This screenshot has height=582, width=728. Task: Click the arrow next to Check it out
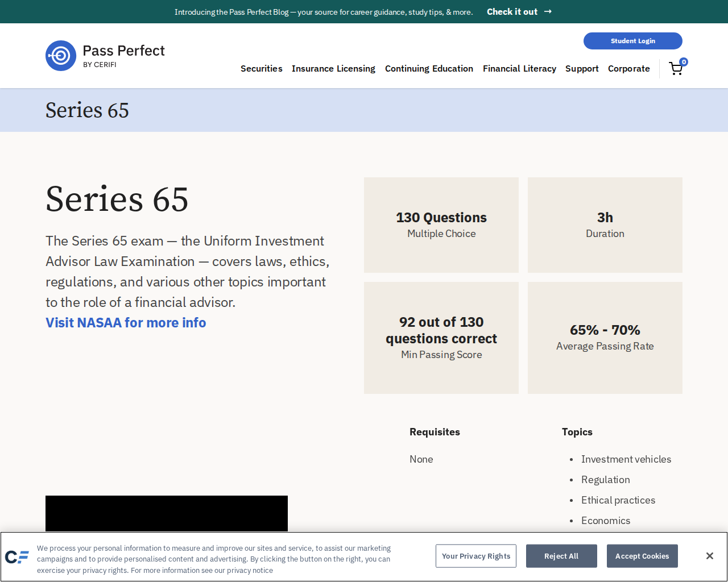tap(547, 11)
